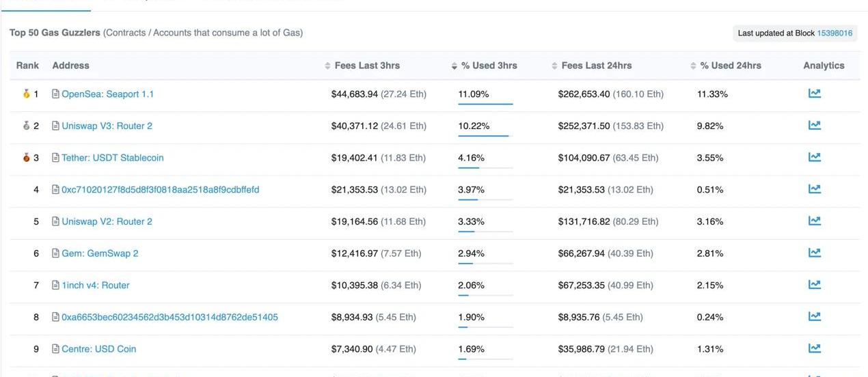View analytics chart for Gem: GemSwap 2
This screenshot has height=377, width=868.
pyautogui.click(x=814, y=253)
